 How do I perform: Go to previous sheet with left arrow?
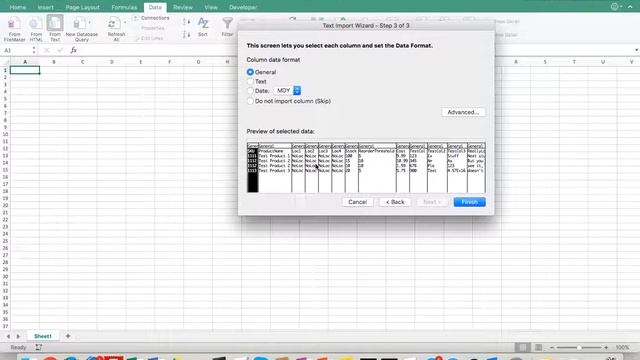tap(8, 336)
